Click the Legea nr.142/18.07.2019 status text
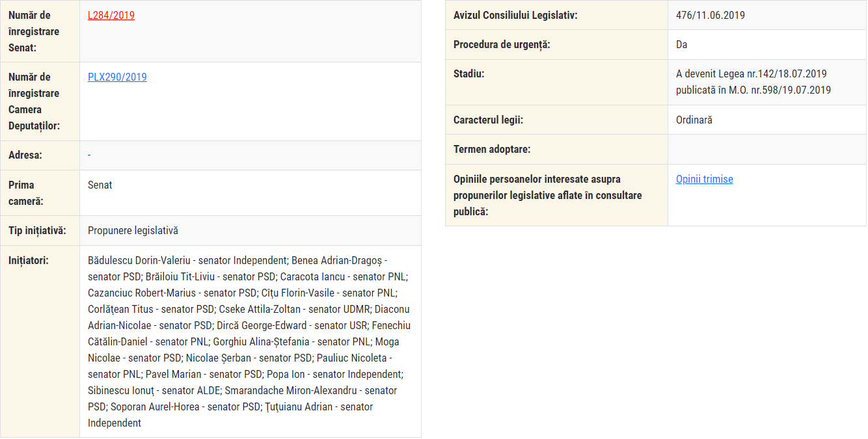868x439 pixels. coord(752,74)
